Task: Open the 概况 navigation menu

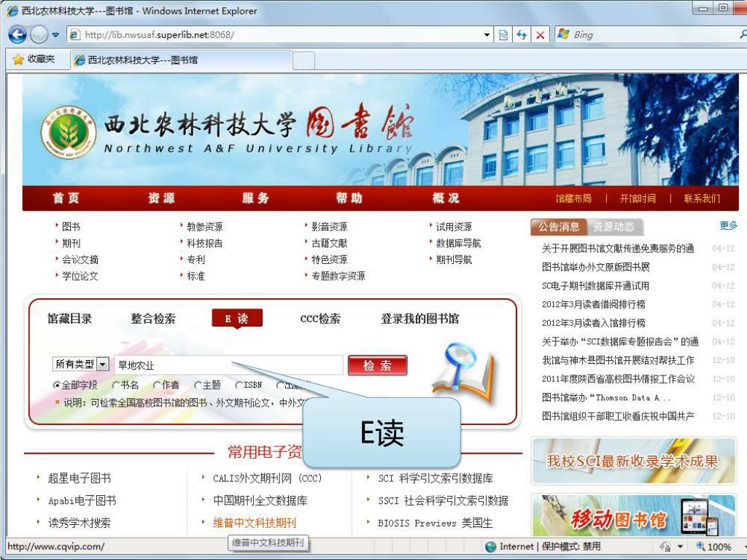Action: click(446, 198)
